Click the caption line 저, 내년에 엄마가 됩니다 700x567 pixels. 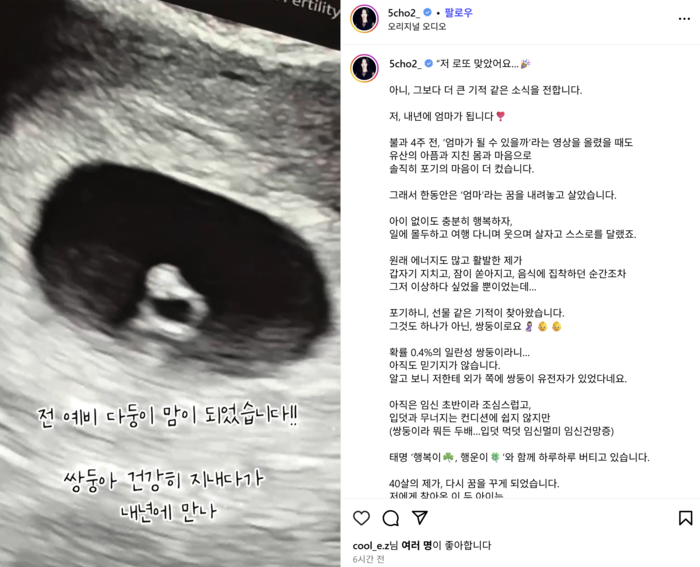click(441, 116)
